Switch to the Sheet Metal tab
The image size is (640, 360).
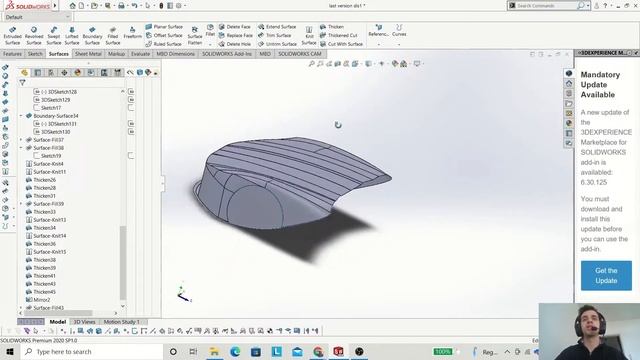(x=88, y=54)
